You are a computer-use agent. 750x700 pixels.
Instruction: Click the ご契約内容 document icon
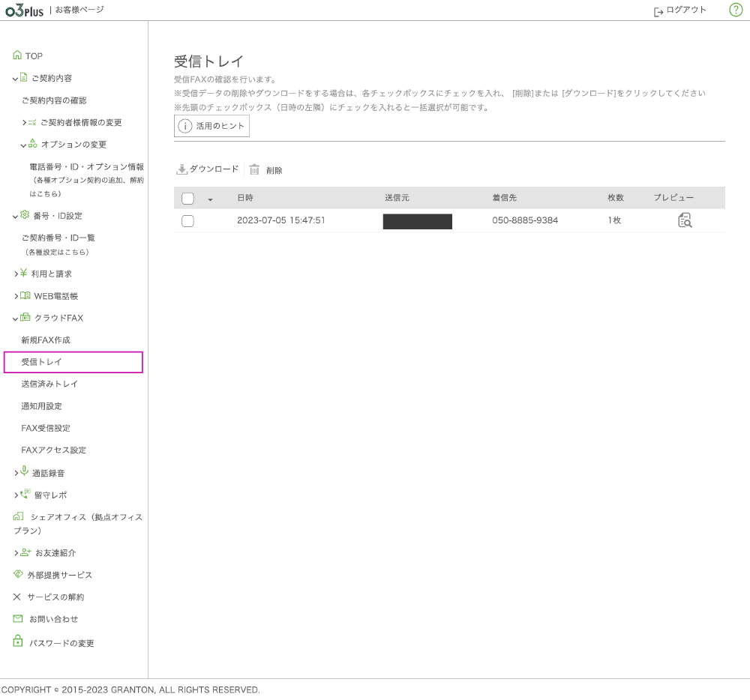point(23,77)
